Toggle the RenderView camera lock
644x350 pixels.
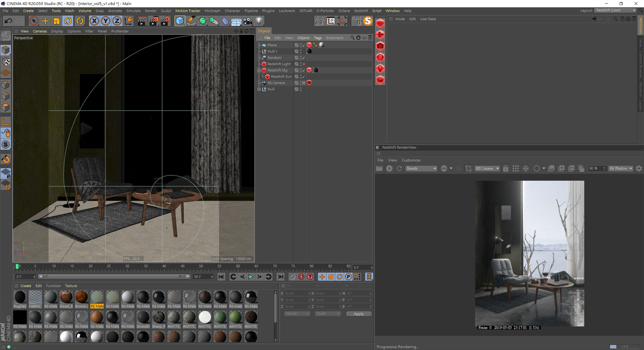[x=505, y=168]
